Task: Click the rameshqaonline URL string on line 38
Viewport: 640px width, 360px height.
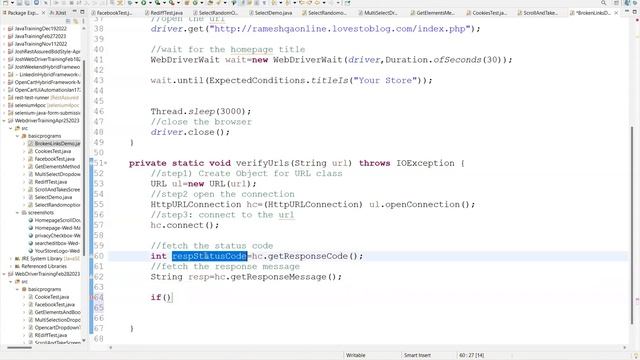Action: (x=340, y=29)
